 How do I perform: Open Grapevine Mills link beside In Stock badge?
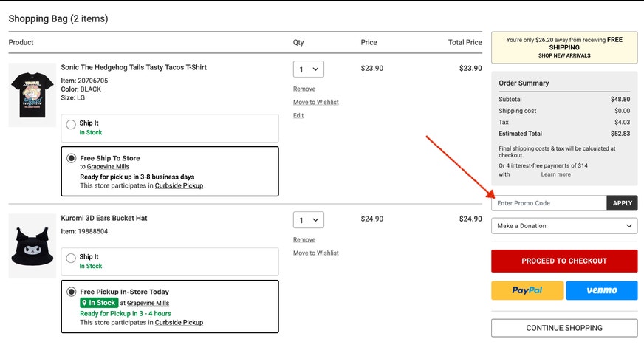[148, 303]
